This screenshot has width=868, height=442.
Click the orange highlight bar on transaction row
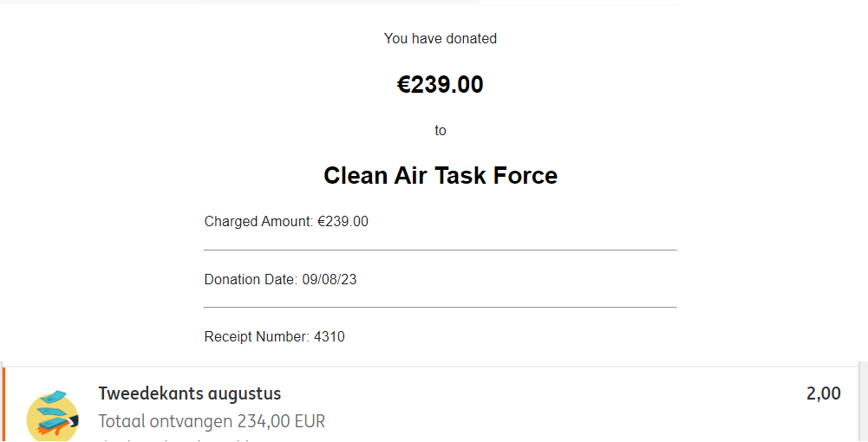tap(3, 404)
